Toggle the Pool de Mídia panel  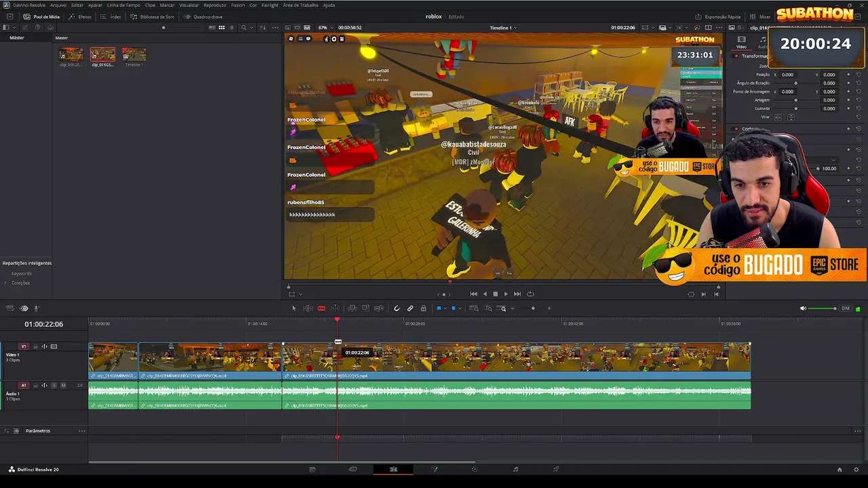[x=42, y=16]
